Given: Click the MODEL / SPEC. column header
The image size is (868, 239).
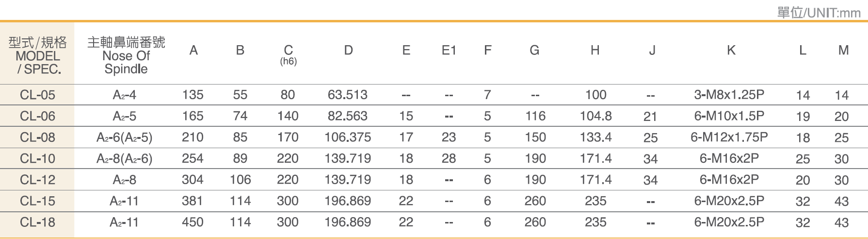Looking at the screenshot, I should click(37, 55).
